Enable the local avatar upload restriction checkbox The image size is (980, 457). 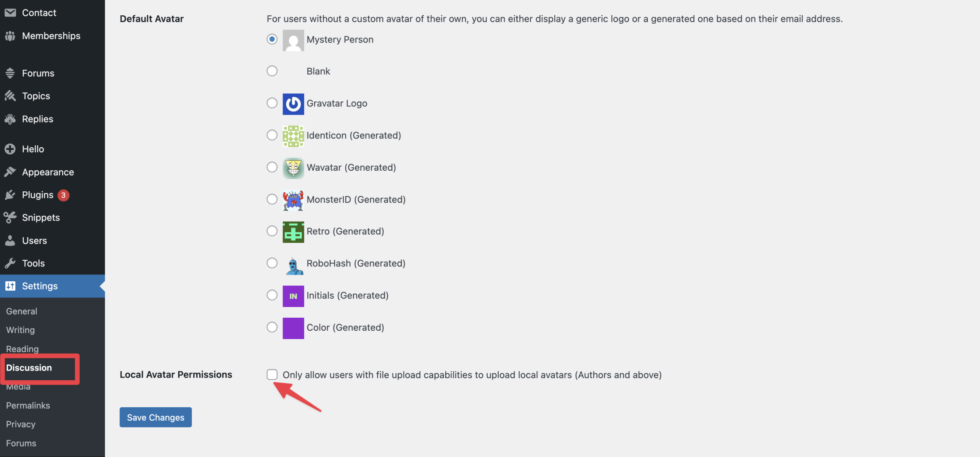click(x=272, y=375)
